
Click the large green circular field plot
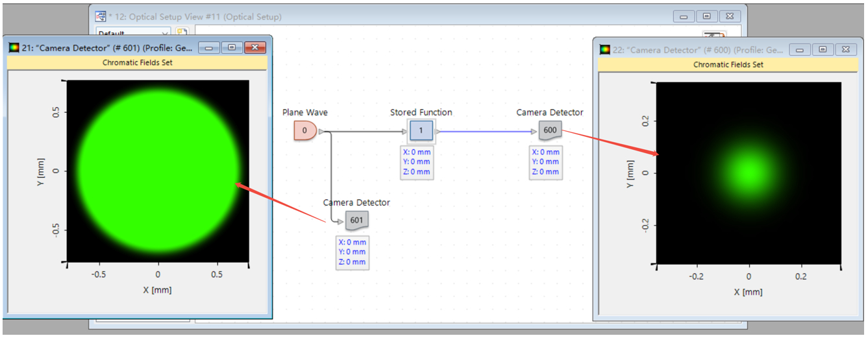tap(158, 171)
